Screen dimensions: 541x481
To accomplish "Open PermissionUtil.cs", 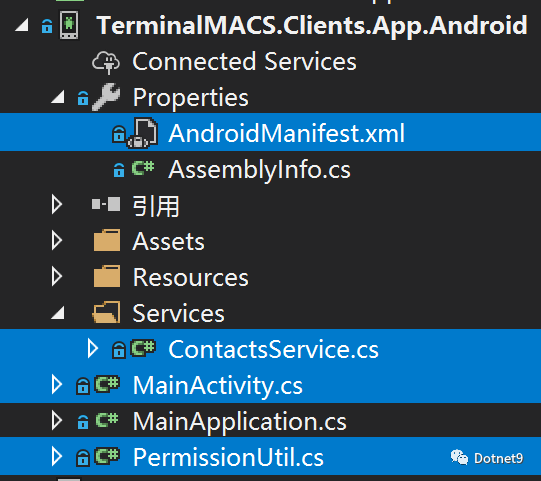I will [x=228, y=457].
